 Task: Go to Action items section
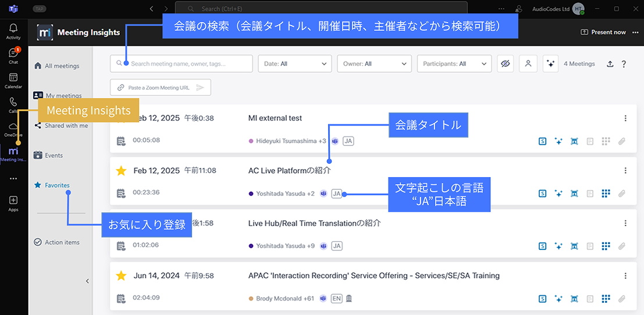[x=61, y=242]
